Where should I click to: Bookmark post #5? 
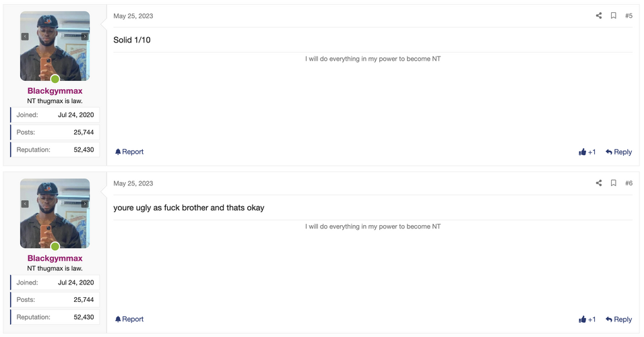613,16
